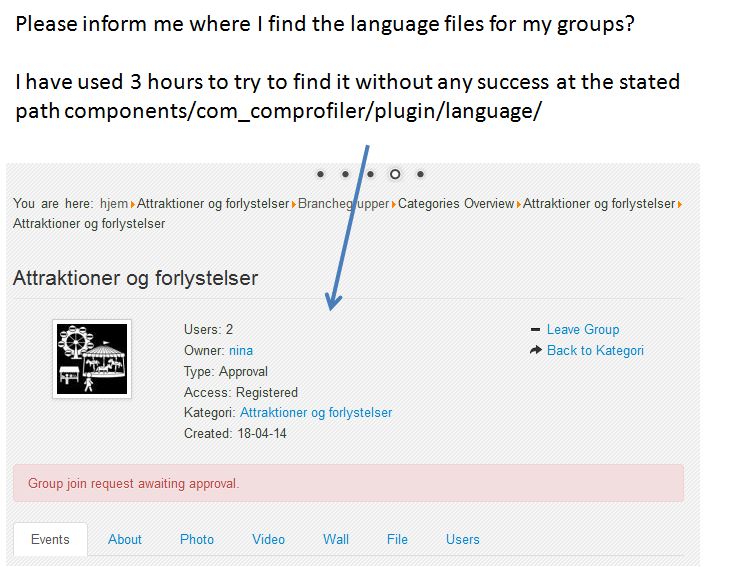Open owner nina's profile
Screen dimensions: 740x567
(x=241, y=351)
